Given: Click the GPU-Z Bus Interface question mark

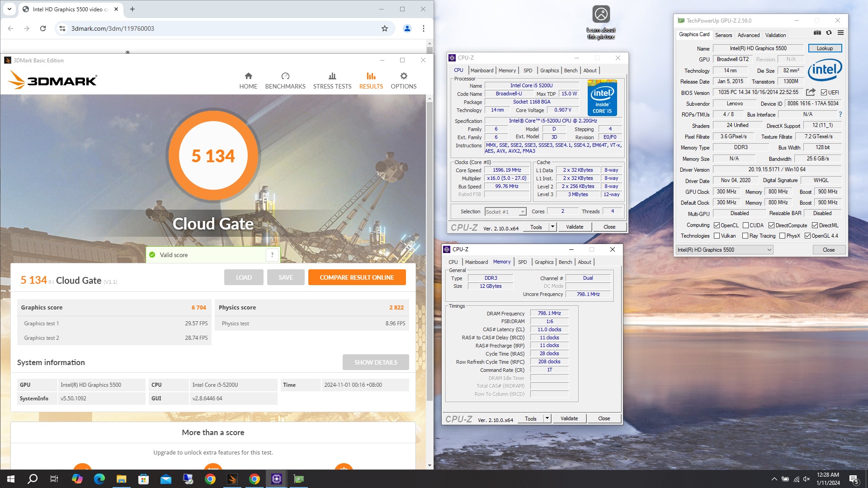Looking at the screenshot, I should point(840,114).
